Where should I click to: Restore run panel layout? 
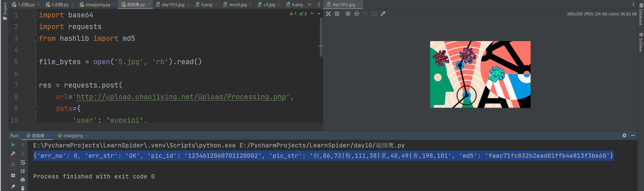(x=13, y=175)
